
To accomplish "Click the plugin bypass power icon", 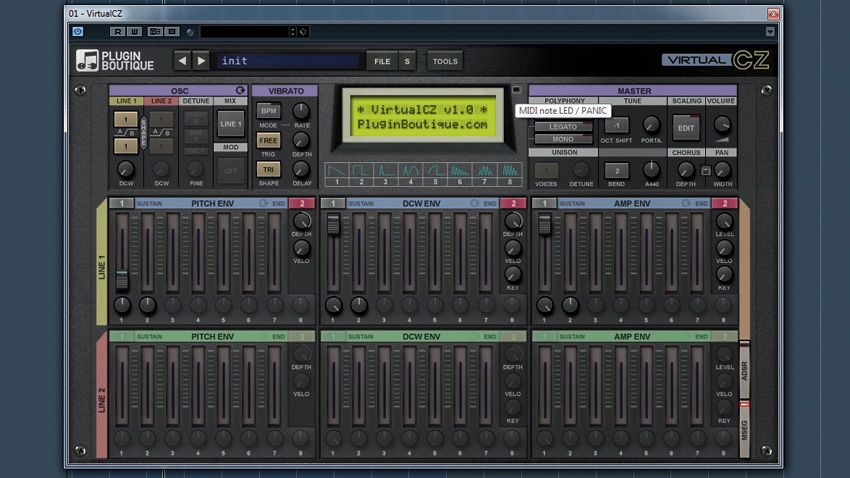I will pyautogui.click(x=78, y=31).
